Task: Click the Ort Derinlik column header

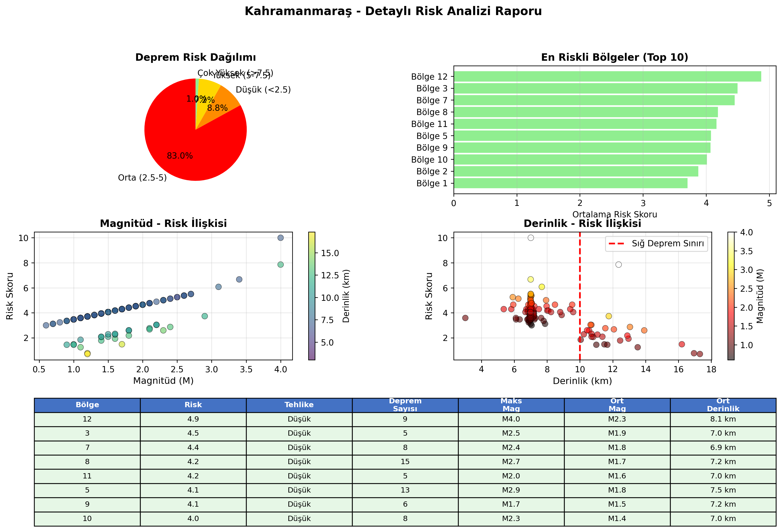Action: coord(723,405)
